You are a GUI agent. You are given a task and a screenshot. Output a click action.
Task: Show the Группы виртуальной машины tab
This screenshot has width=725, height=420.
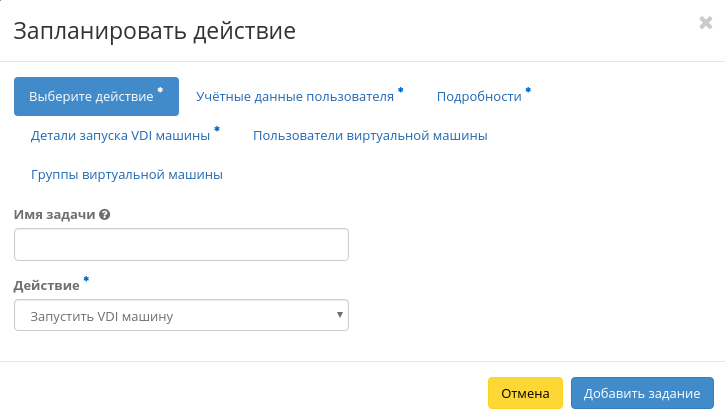(126, 174)
